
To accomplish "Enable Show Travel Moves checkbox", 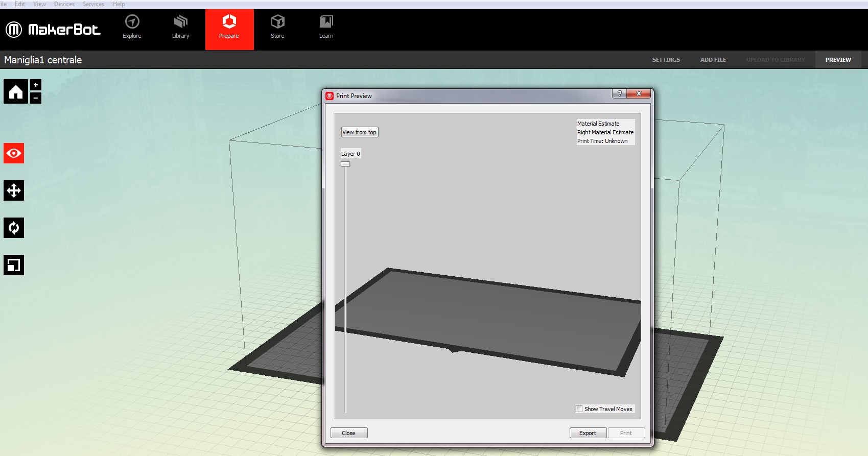I will 579,409.
